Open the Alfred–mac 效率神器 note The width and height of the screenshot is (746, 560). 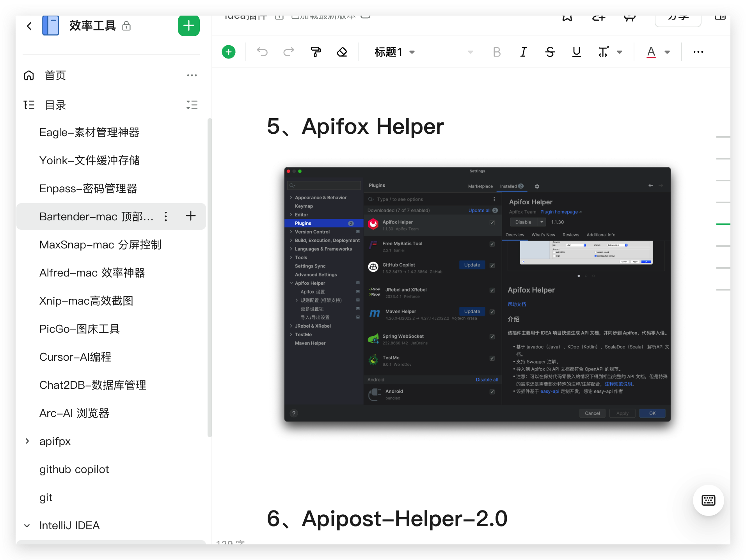(x=92, y=273)
